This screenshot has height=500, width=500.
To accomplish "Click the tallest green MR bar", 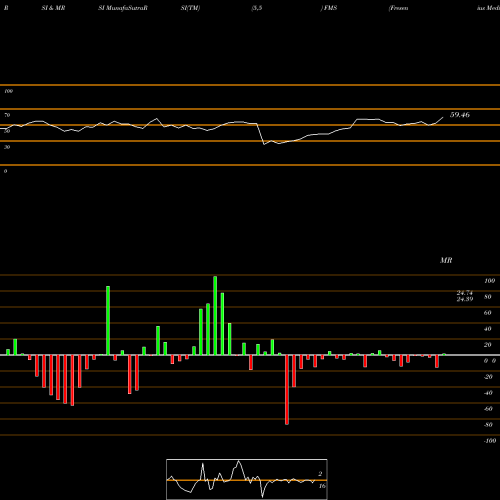I will (215, 315).
